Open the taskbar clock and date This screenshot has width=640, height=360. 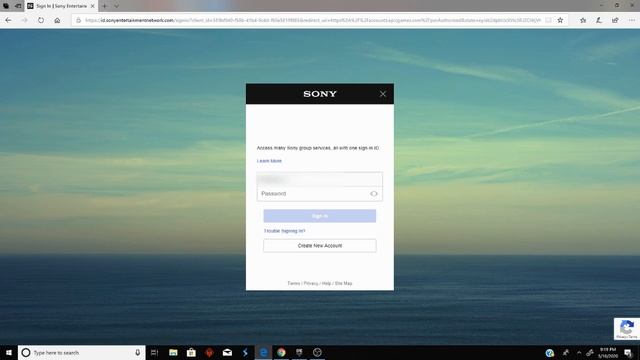pos(608,353)
